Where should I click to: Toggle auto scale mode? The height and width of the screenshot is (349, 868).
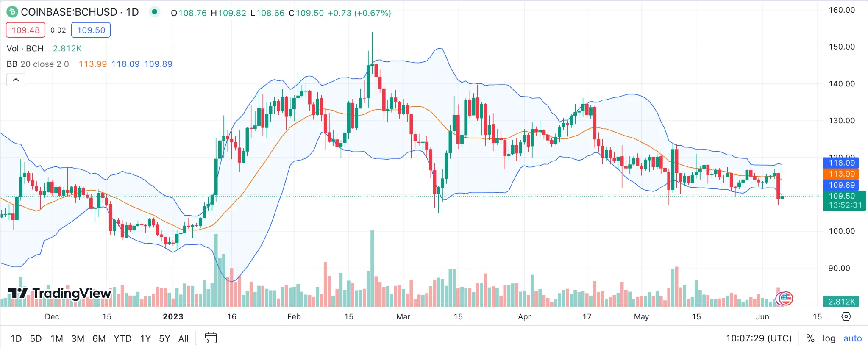pos(852,338)
